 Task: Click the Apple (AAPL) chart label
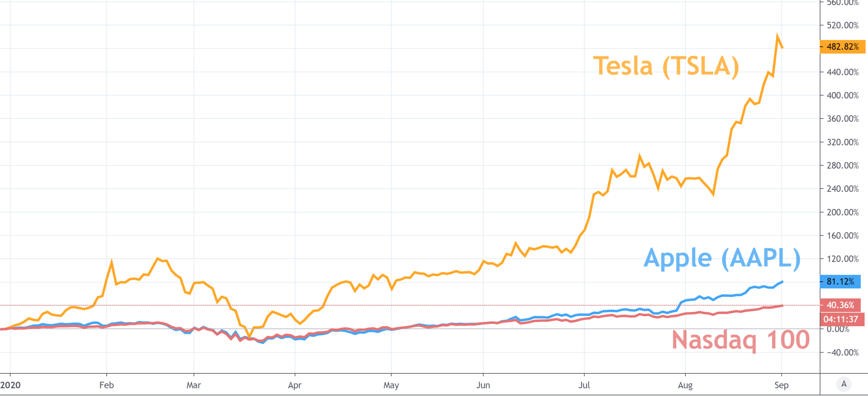pos(722,258)
